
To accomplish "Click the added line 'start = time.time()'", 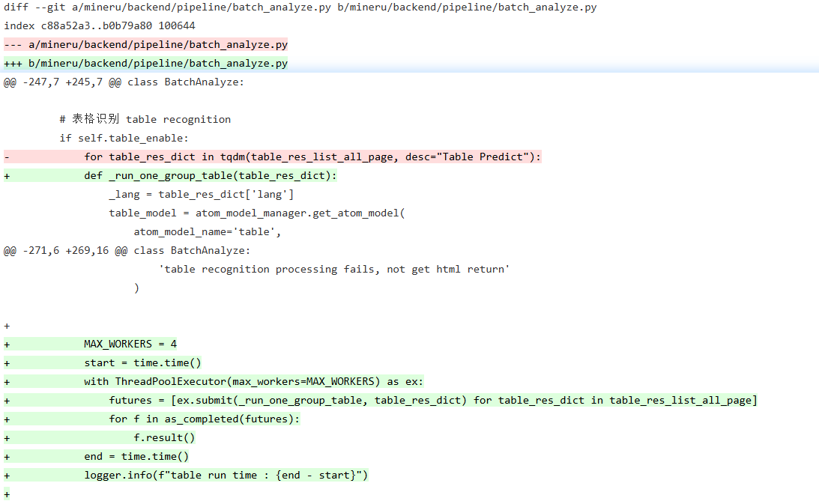I will pyautogui.click(x=103, y=363).
